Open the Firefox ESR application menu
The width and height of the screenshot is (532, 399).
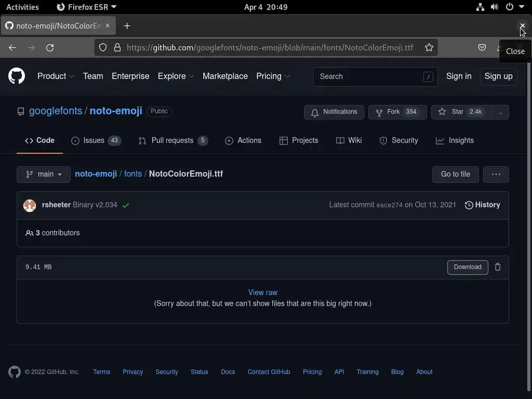click(87, 7)
